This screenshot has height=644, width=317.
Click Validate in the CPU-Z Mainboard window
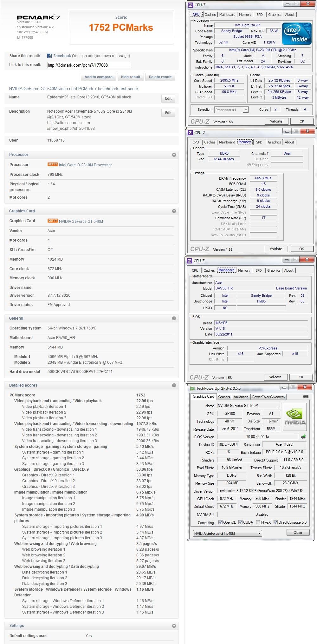(x=275, y=377)
